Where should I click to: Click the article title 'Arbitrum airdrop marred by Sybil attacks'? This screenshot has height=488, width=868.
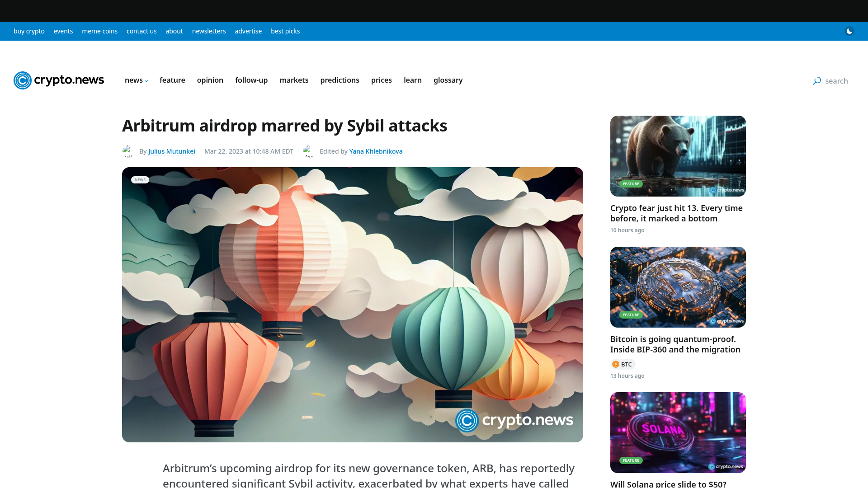tap(285, 126)
